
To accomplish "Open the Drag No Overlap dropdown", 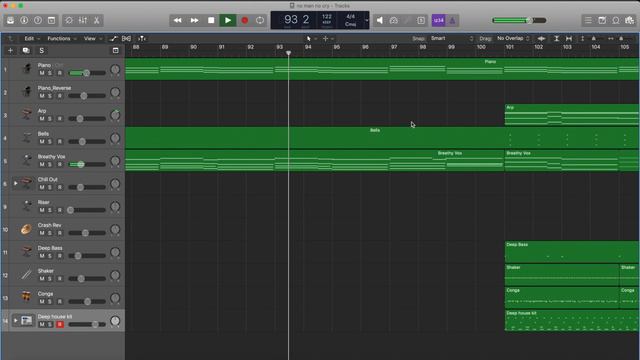I will (513, 38).
